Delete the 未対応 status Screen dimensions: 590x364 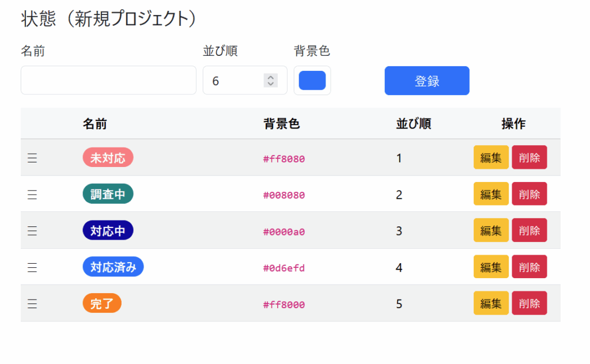[529, 158]
